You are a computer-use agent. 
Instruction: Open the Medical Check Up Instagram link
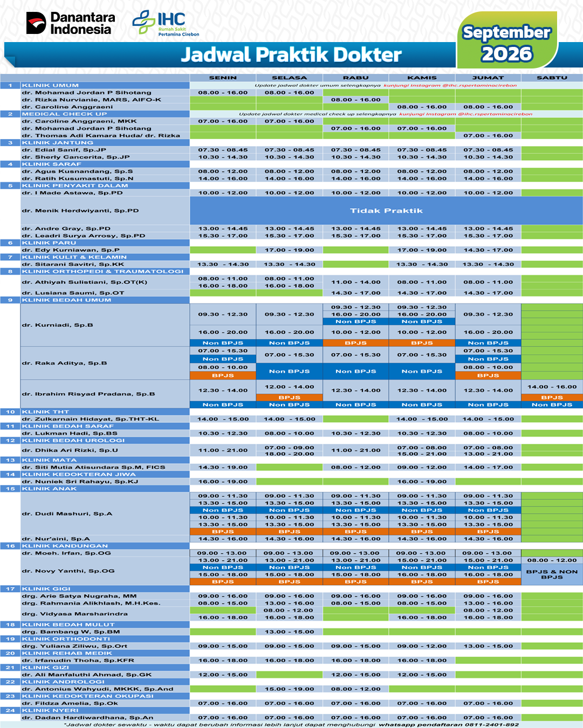pos(466,114)
